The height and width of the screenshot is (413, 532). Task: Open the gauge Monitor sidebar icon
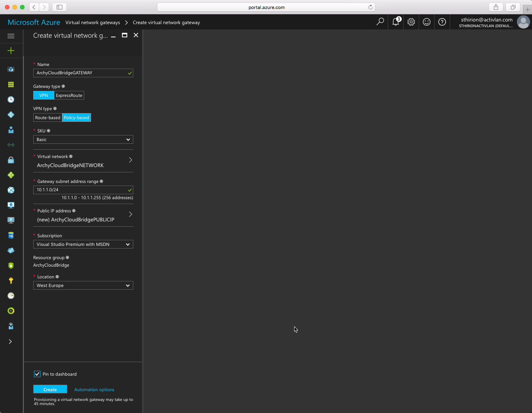[11, 296]
